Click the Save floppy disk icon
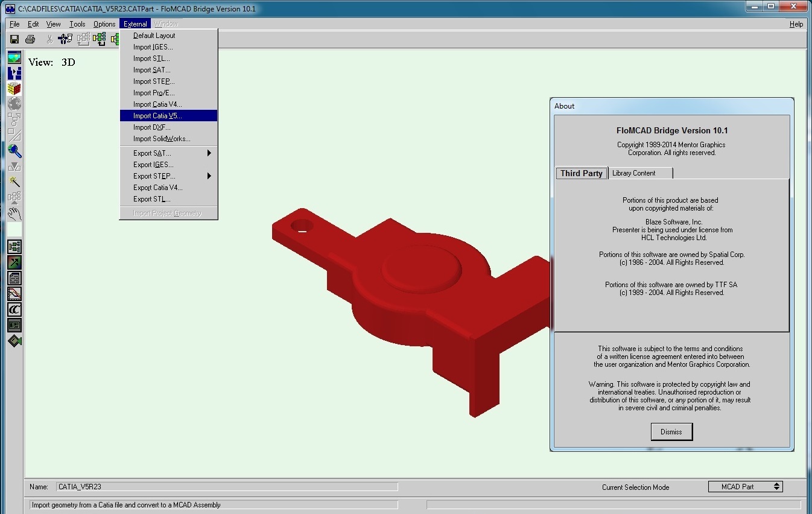 pos(14,39)
